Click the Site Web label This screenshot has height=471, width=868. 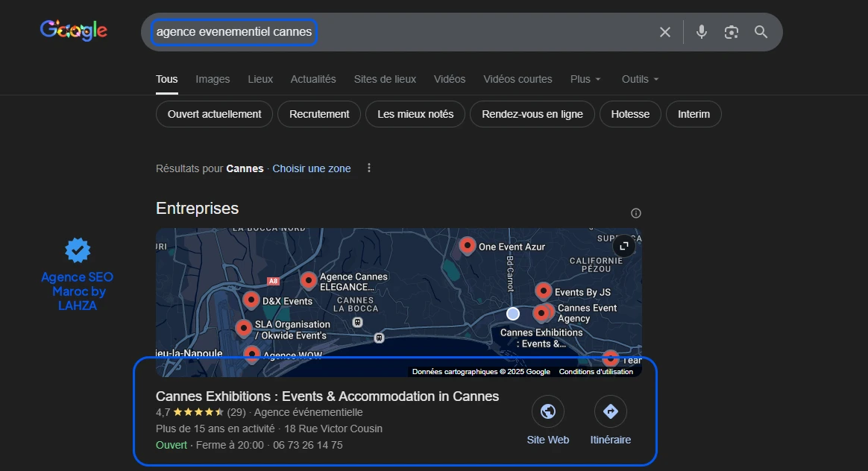point(548,440)
